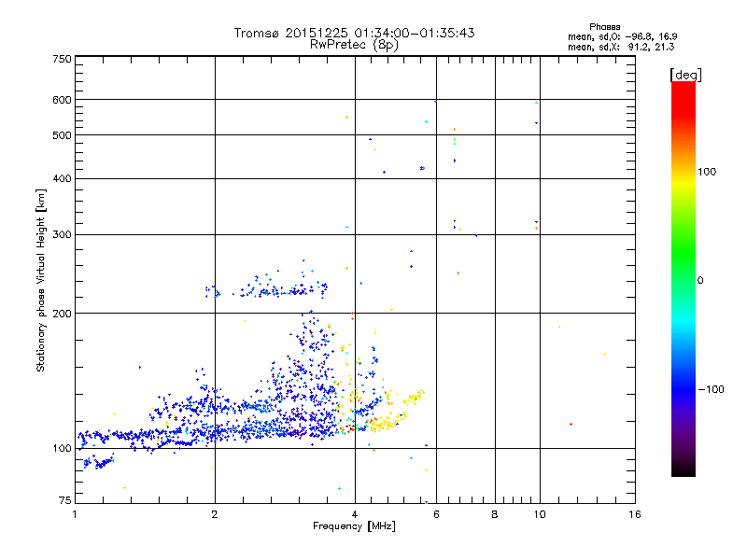Click the '[deg]' colorbar unit label
747x560 pixels.
[685, 75]
